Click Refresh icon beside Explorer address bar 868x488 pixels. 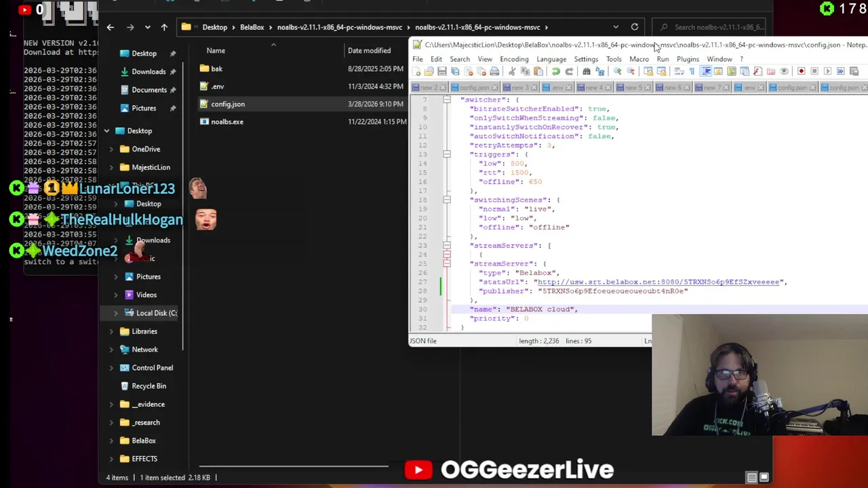[x=635, y=27]
